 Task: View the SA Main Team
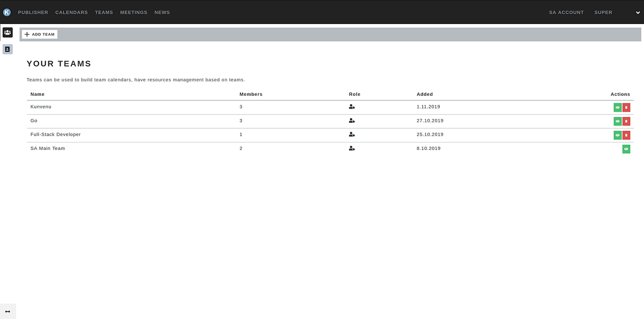[x=626, y=149]
